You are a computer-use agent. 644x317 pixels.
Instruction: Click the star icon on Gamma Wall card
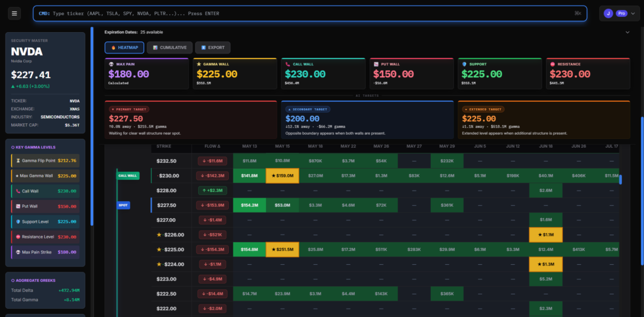pyautogui.click(x=199, y=64)
